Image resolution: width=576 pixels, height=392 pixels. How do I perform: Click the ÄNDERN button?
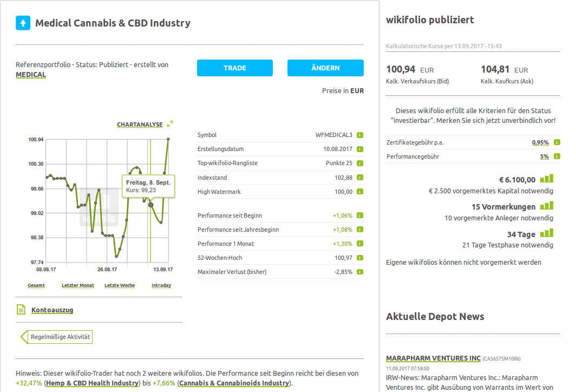point(325,68)
